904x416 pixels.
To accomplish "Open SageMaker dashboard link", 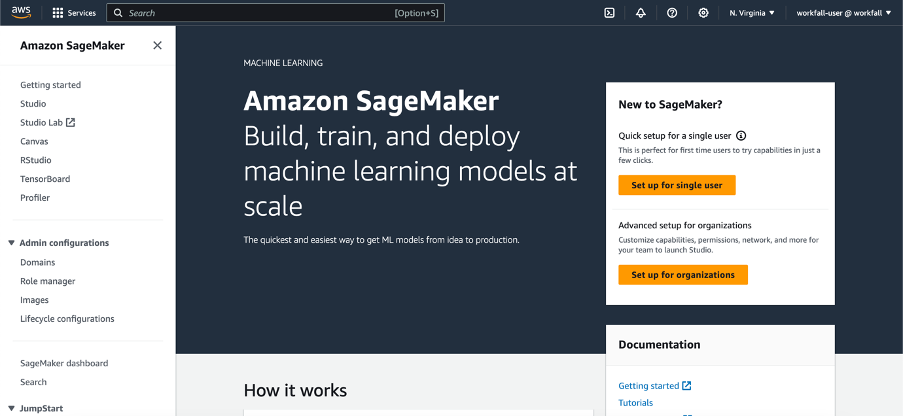I will click(64, 363).
